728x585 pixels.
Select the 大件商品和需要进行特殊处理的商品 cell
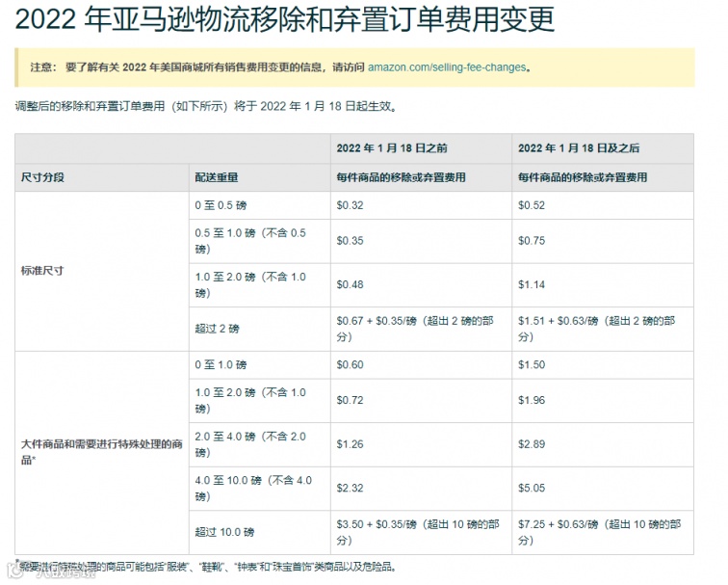coord(102,452)
